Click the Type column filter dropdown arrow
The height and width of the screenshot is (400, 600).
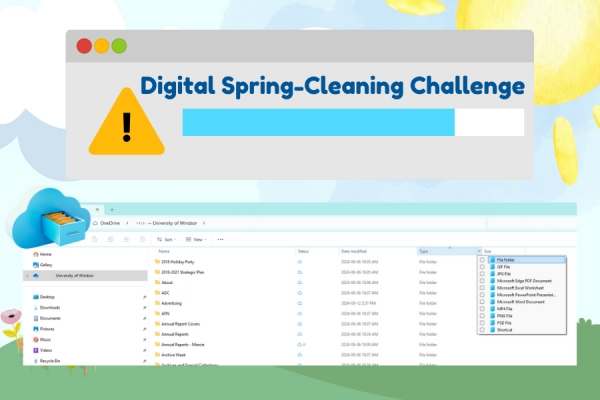click(x=478, y=251)
